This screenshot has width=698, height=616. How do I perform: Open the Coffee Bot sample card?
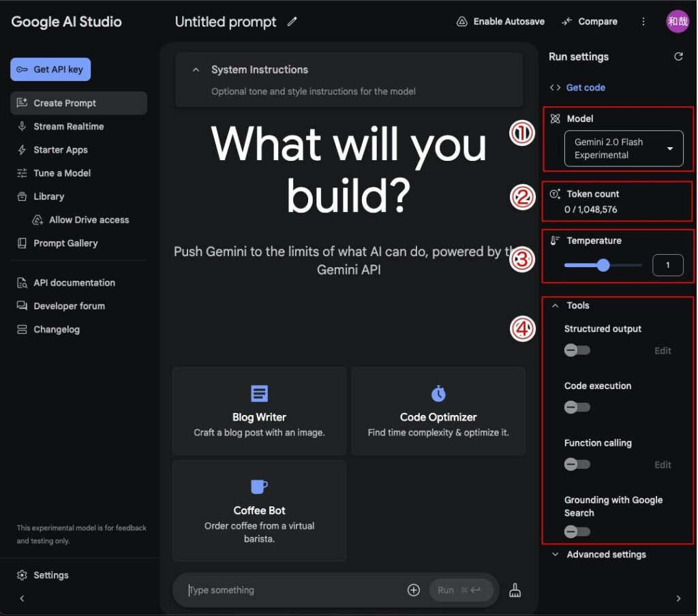click(x=259, y=511)
